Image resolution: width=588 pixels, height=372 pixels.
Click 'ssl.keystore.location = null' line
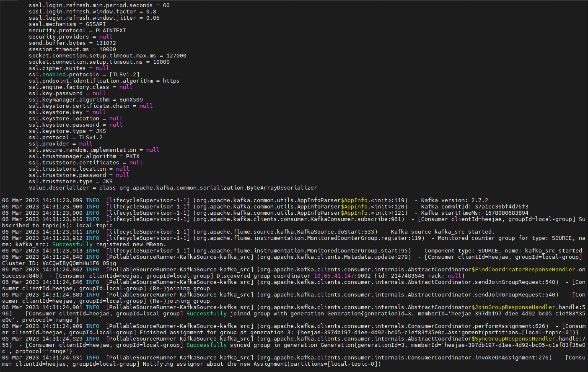tap(76, 119)
